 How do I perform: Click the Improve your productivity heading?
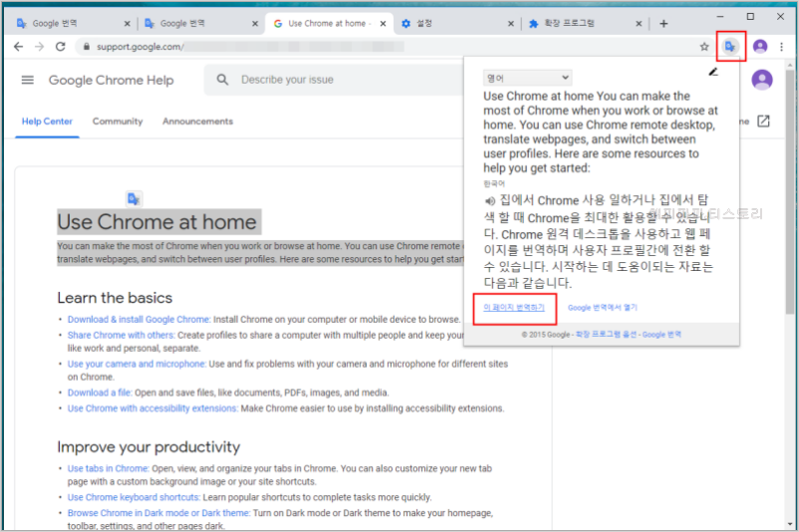point(148,447)
